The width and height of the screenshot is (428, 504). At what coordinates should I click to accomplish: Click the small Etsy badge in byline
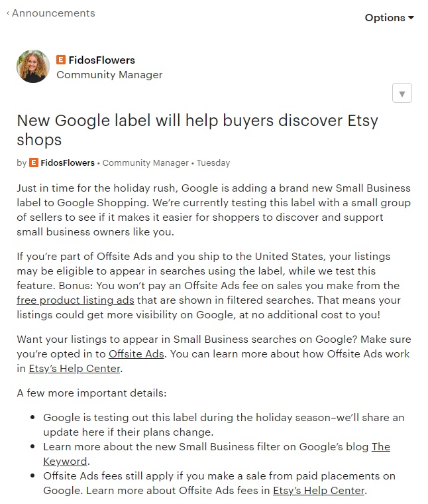34,162
